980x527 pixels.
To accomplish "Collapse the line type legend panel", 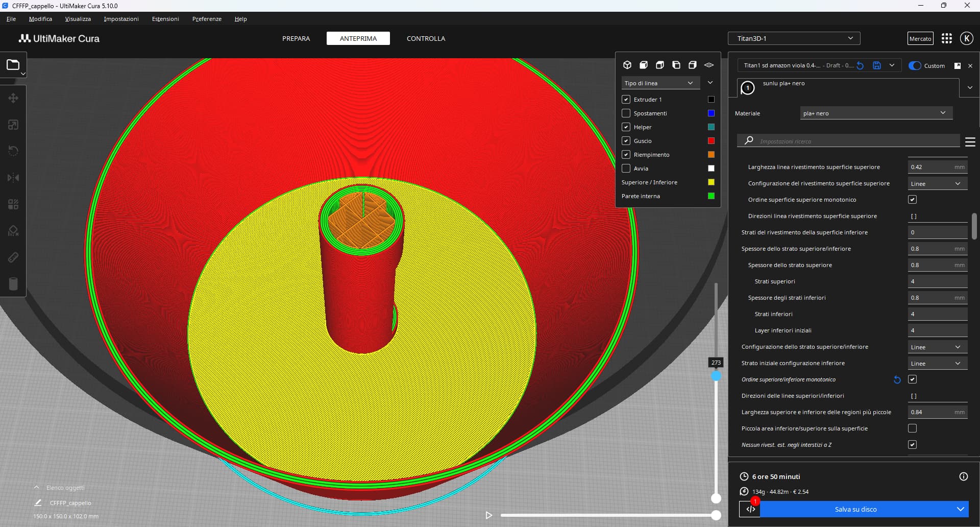I will pos(710,83).
